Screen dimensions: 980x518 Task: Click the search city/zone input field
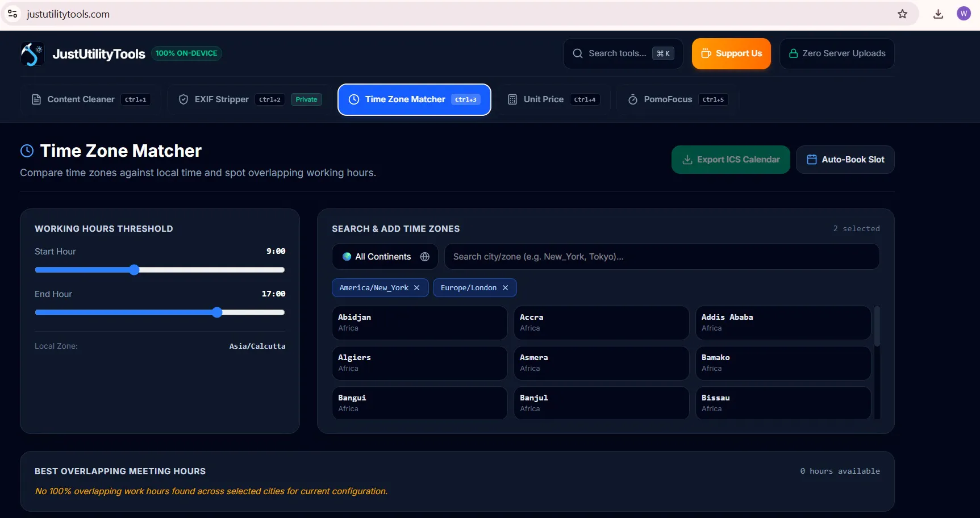tap(662, 257)
